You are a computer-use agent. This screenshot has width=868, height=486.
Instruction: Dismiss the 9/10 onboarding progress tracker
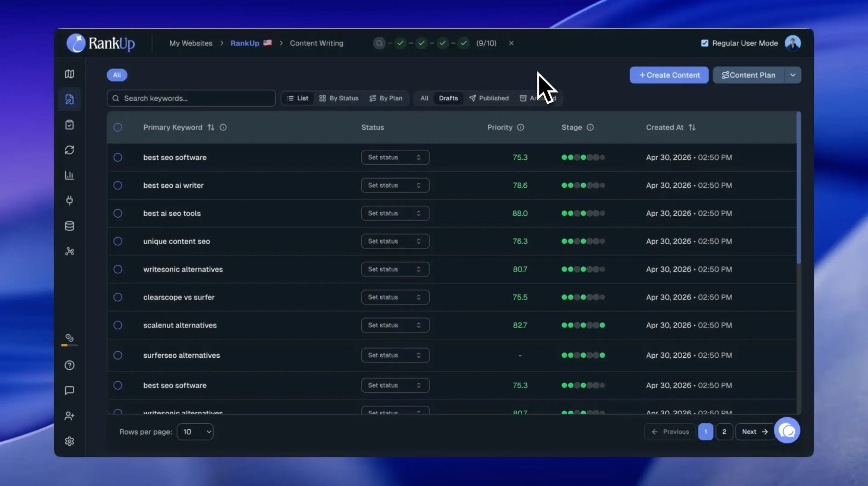(511, 43)
